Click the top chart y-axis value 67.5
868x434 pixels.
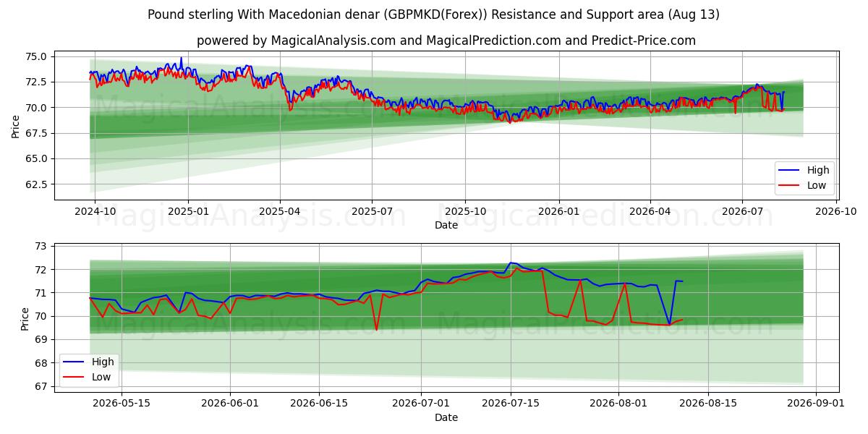pyautogui.click(x=35, y=133)
